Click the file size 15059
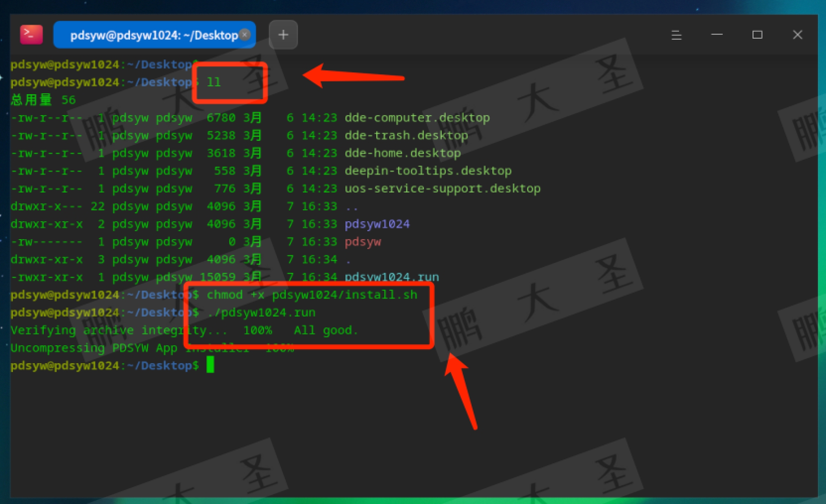 (x=217, y=277)
